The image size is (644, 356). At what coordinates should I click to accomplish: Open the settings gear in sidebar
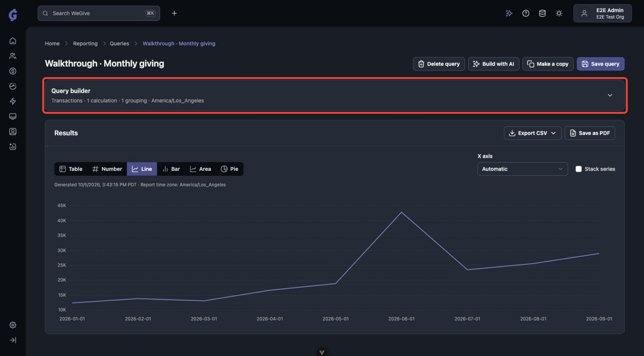(13, 325)
